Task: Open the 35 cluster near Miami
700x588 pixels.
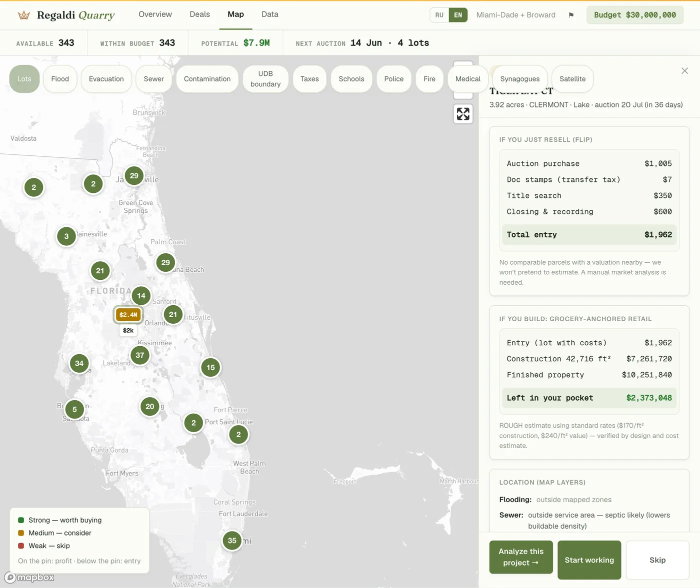Action: (x=232, y=541)
